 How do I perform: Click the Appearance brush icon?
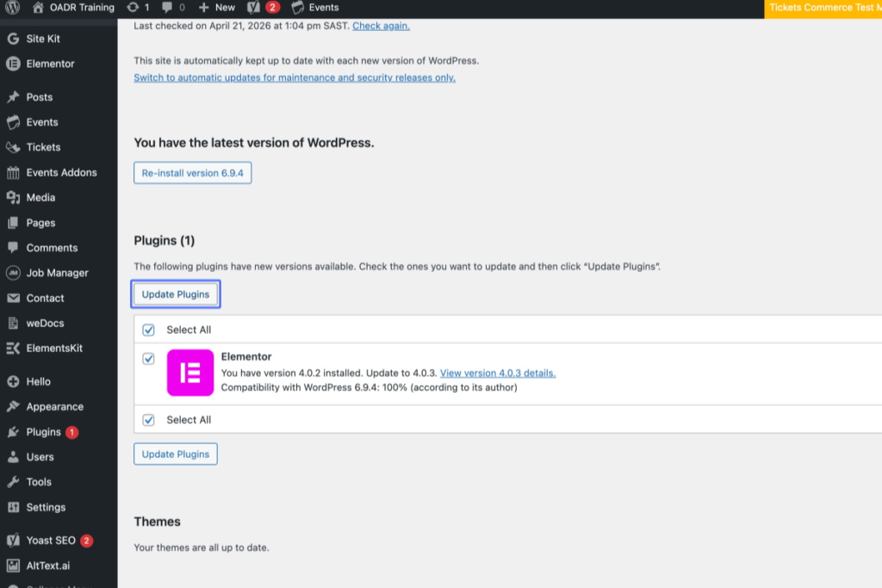pyautogui.click(x=13, y=406)
